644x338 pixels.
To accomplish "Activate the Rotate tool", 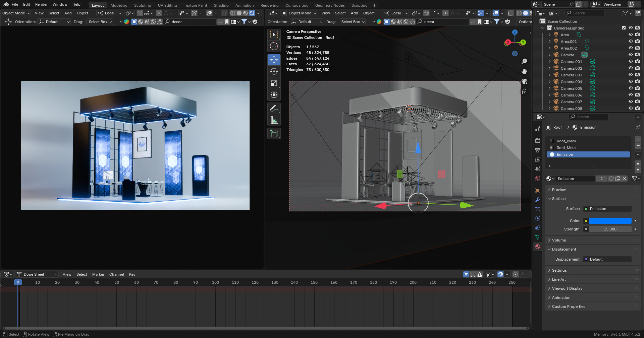I will (274, 71).
